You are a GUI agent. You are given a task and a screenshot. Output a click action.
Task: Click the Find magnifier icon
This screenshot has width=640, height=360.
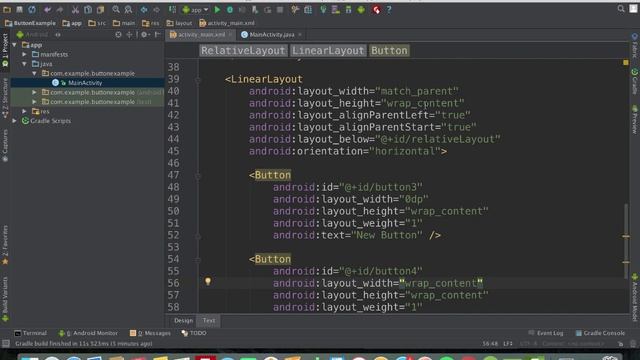116,9
